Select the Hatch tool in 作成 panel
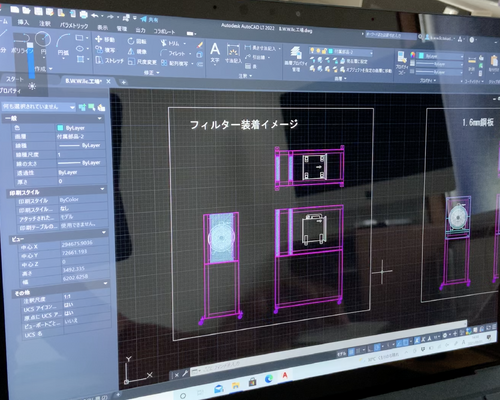 coord(80,59)
